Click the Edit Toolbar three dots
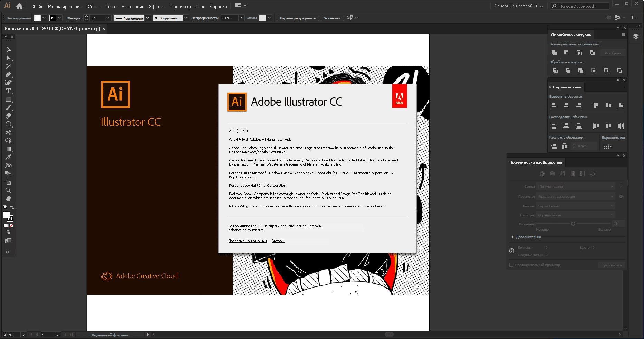This screenshot has height=339, width=644. point(8,252)
